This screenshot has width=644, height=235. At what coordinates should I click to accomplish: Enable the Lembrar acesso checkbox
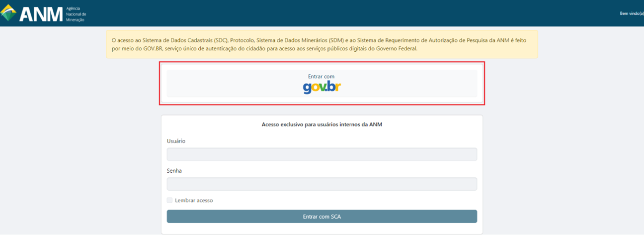(170, 200)
